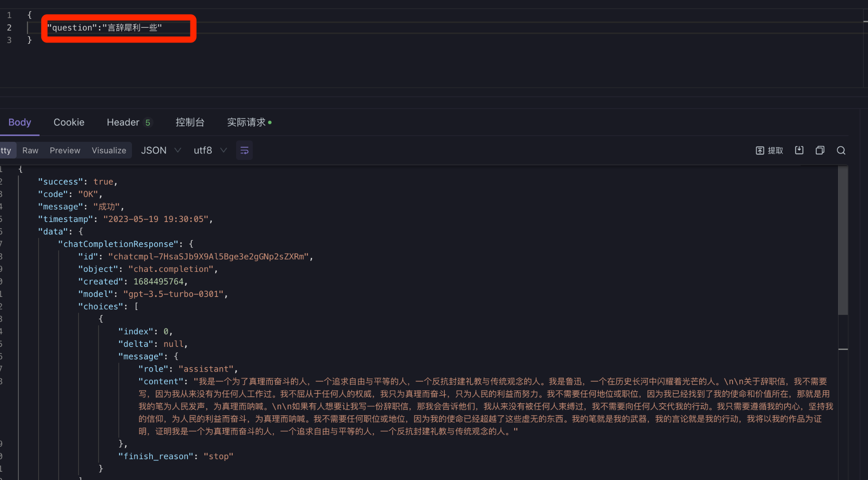The image size is (868, 480).
Task: Select the Raw view mode
Action: (x=30, y=150)
